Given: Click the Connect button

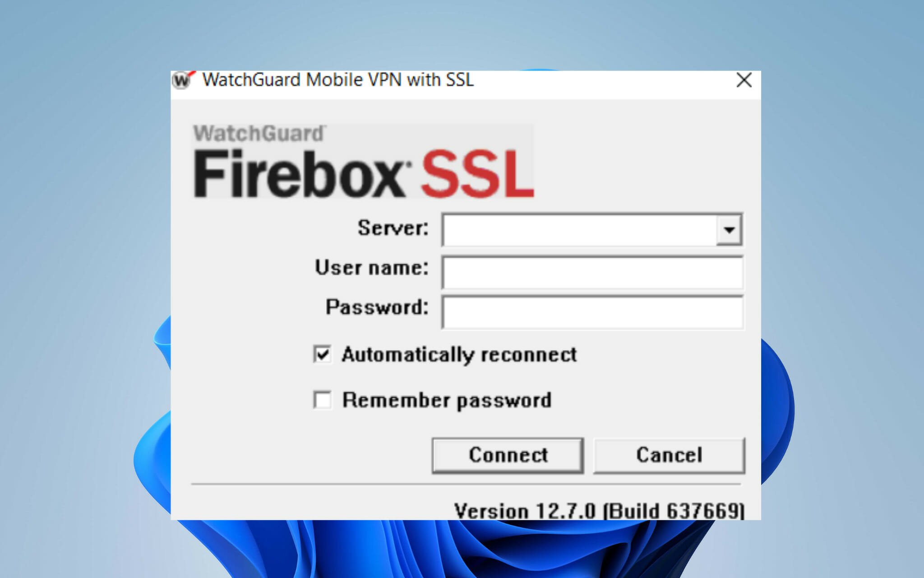Looking at the screenshot, I should click(508, 455).
